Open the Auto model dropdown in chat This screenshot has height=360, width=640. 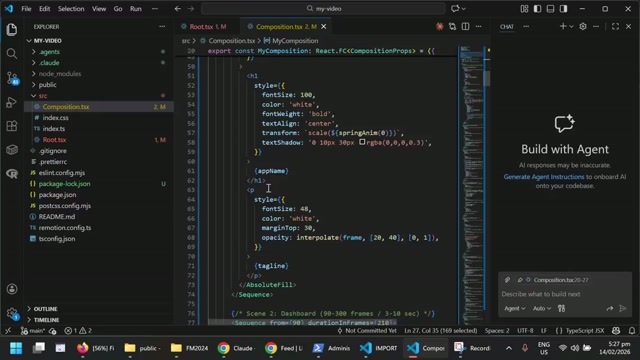[x=542, y=309]
